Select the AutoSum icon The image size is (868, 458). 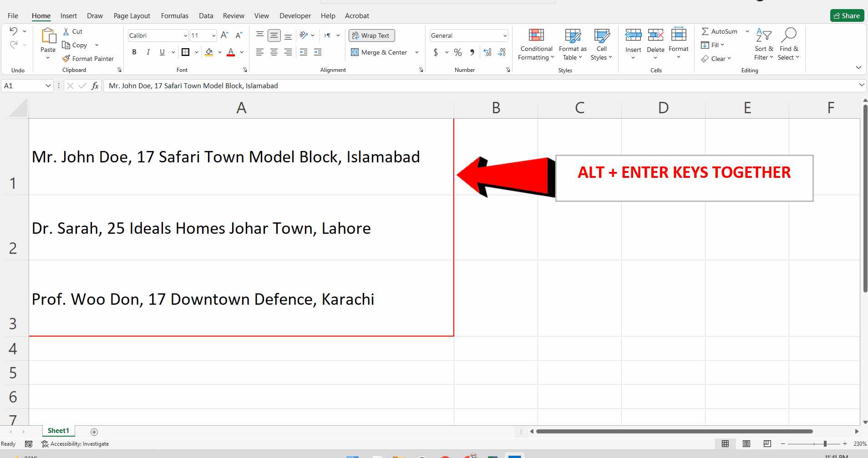pos(705,31)
